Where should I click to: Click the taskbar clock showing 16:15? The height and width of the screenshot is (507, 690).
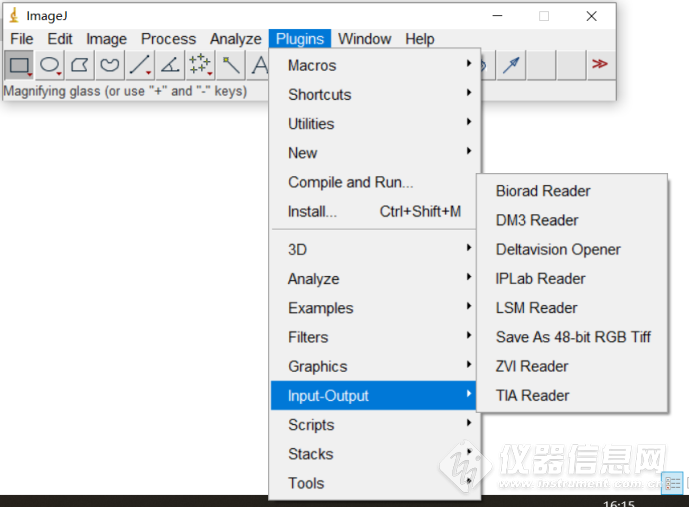click(x=619, y=503)
